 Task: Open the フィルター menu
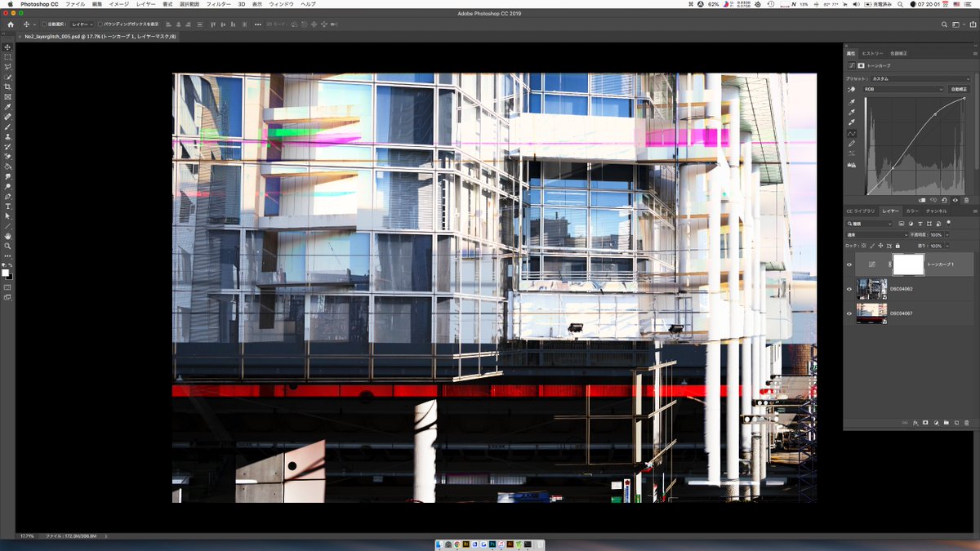(218, 4)
